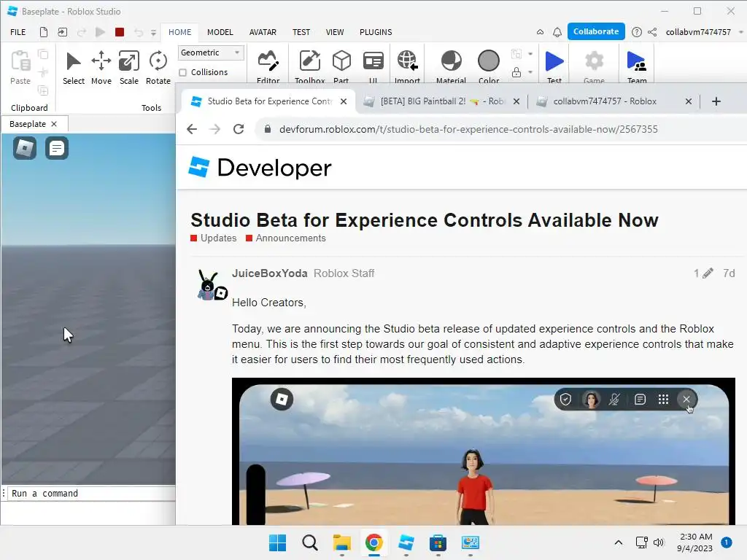Viewport: 747px width, 560px height.
Task: Click the share icon beside help
Action: (652, 32)
